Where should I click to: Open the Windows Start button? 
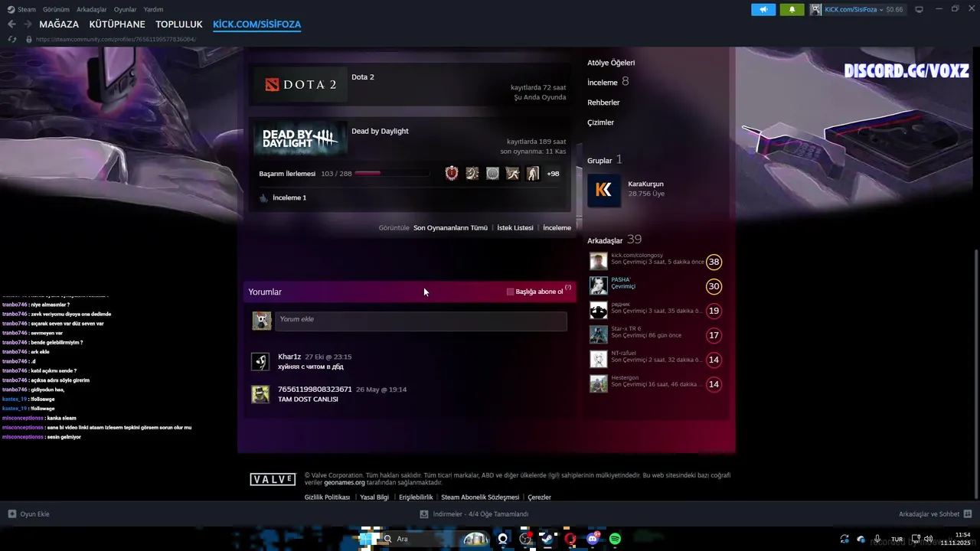point(367,539)
